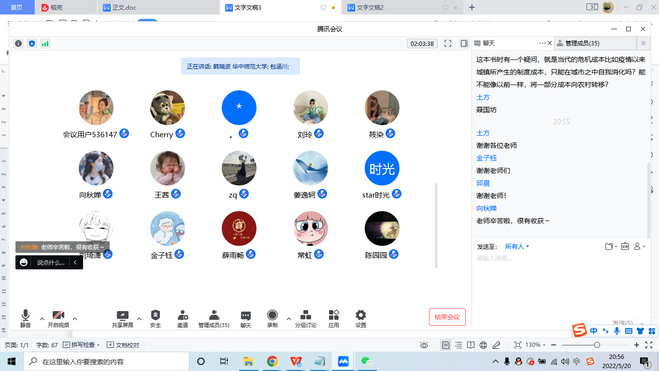Start recording with the 录制 icon
The image size is (659, 371).
[272, 319]
